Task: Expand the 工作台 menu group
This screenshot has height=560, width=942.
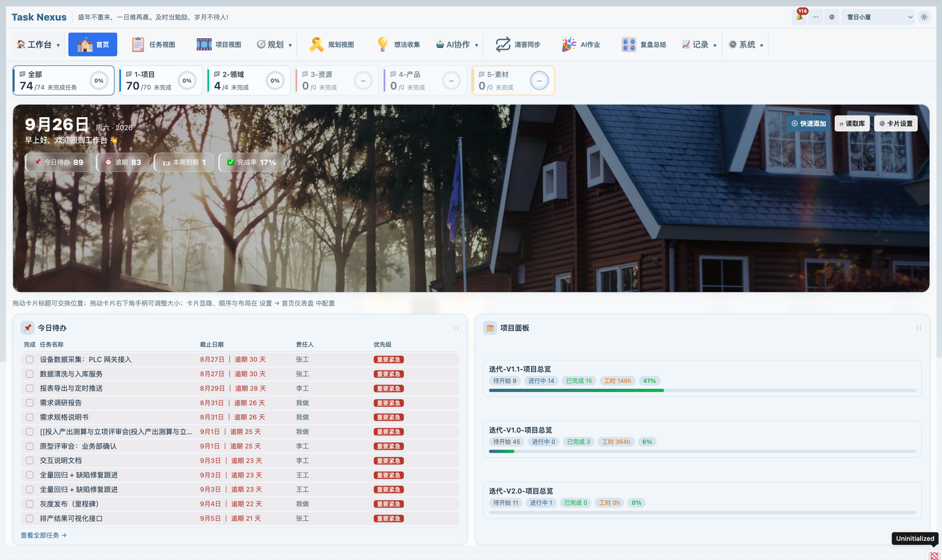Action: click(x=38, y=44)
